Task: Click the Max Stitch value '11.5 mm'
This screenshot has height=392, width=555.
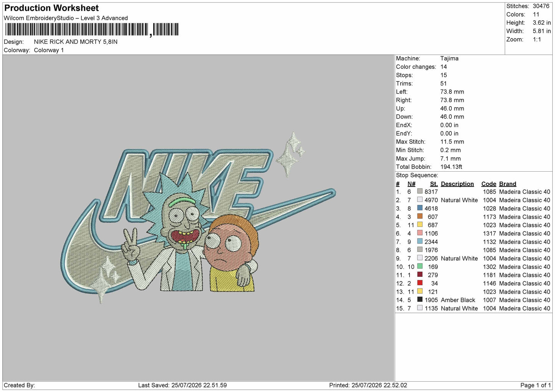Action: point(452,142)
